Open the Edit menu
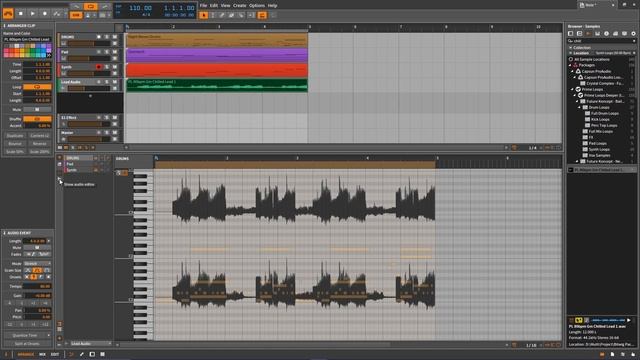Image resolution: width=640 pixels, height=360 pixels. point(214,6)
